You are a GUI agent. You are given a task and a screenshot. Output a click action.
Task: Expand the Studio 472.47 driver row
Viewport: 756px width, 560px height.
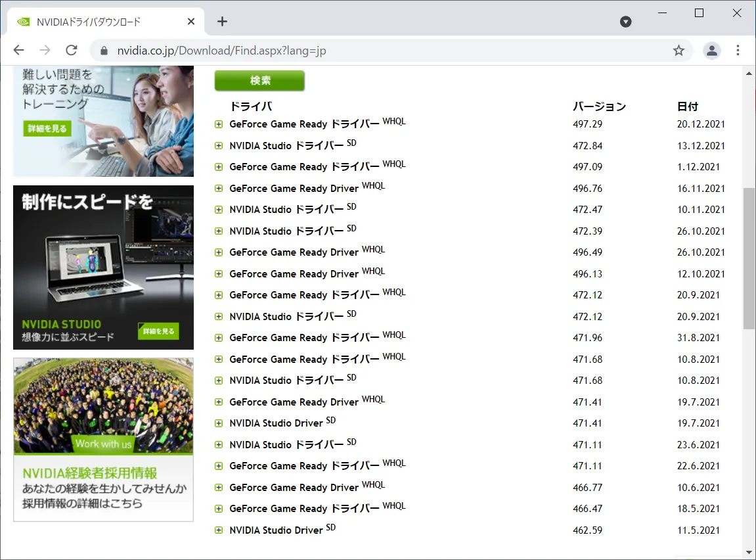(219, 210)
